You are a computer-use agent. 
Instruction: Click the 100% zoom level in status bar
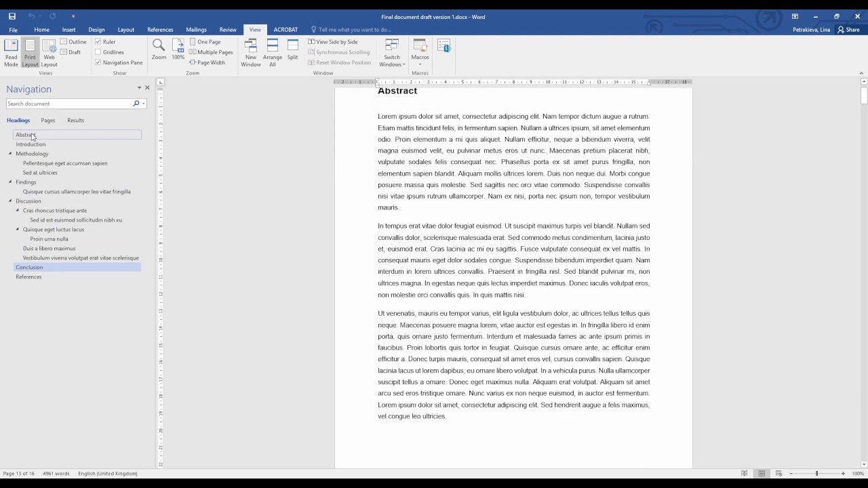pyautogui.click(x=858, y=473)
